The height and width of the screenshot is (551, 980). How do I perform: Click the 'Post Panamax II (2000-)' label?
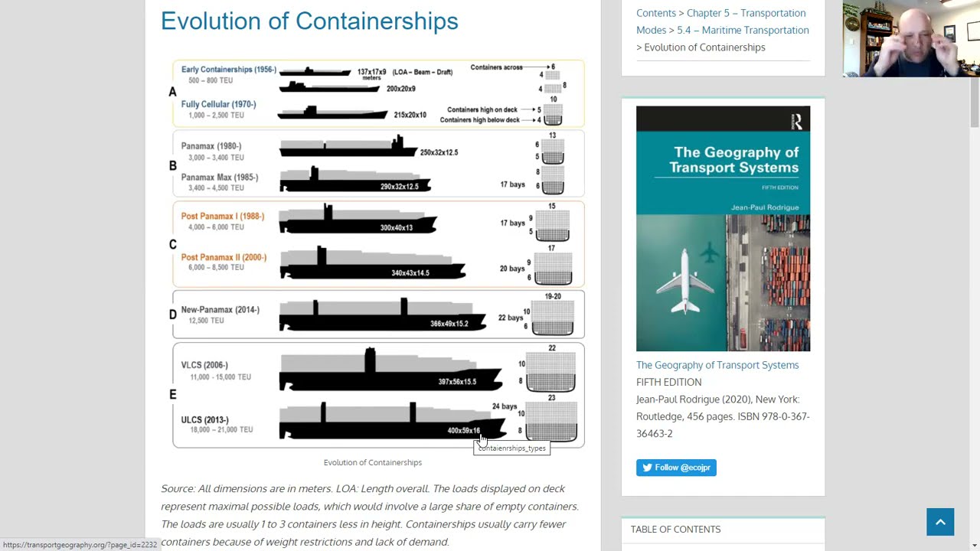[x=224, y=258]
